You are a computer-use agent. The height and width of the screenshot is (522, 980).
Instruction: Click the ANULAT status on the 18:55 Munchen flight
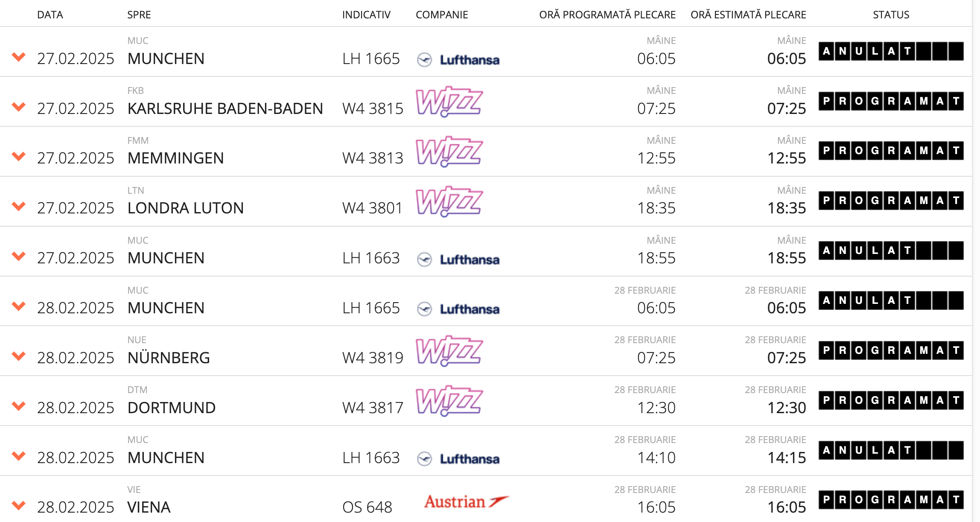pos(891,251)
